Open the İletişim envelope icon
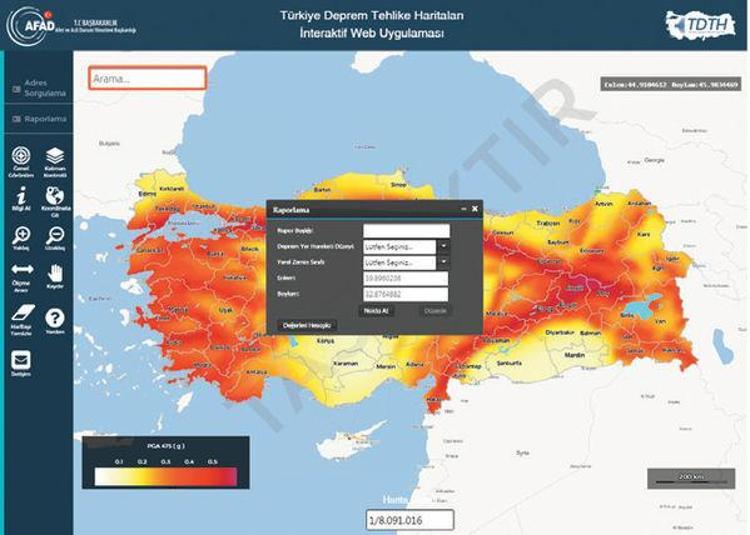750x535 pixels. (20, 360)
